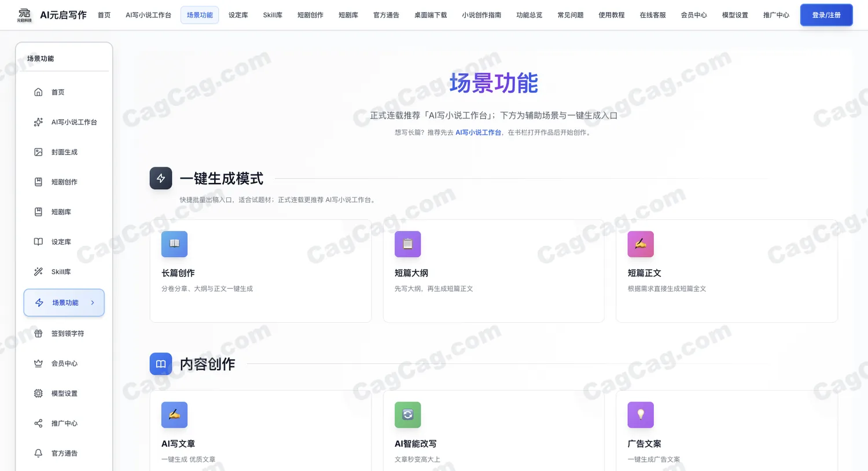Click the 模型设置 chip icon
This screenshot has height=471, width=868.
coord(38,393)
